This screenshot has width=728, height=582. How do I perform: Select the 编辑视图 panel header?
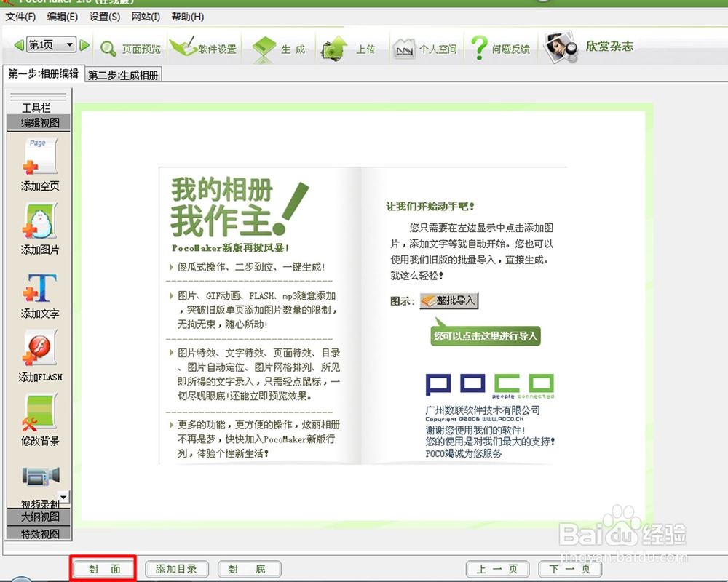39,122
